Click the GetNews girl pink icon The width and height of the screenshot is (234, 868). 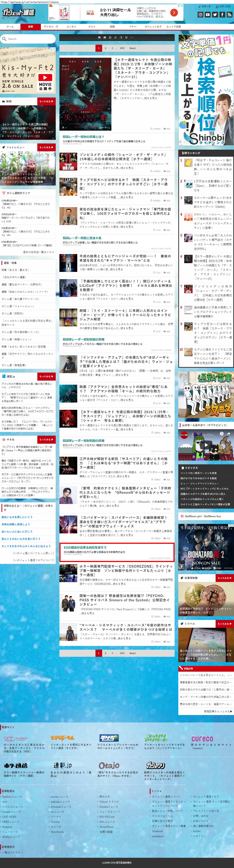pyautogui.click(x=182, y=516)
